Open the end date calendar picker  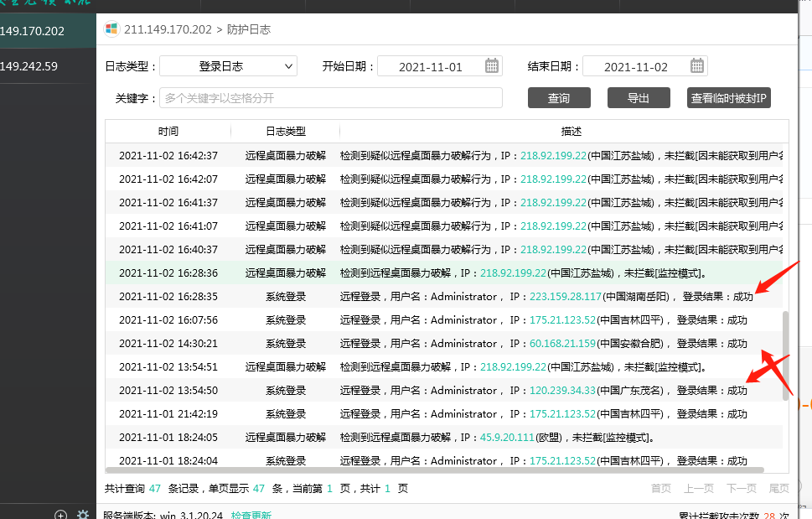tap(696, 65)
